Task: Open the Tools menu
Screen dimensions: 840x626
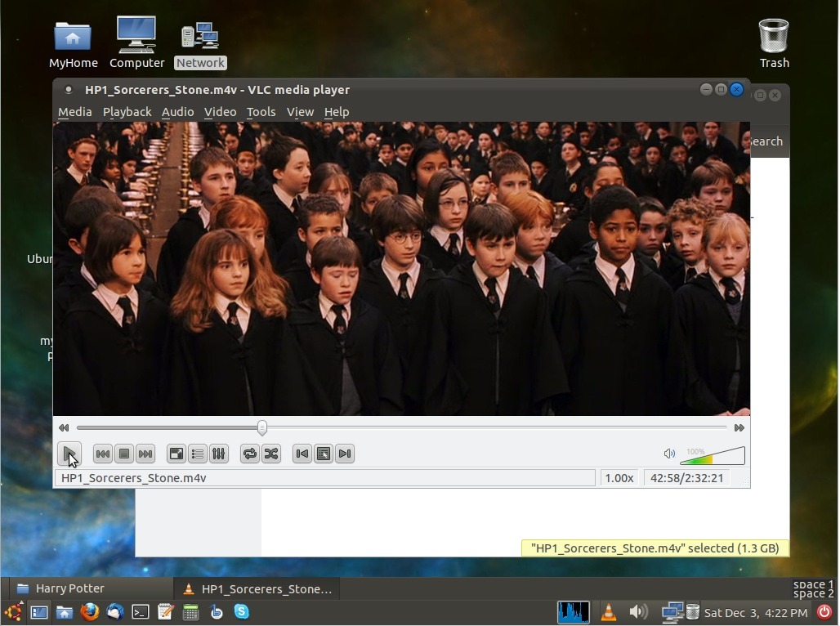Action: pyautogui.click(x=261, y=112)
